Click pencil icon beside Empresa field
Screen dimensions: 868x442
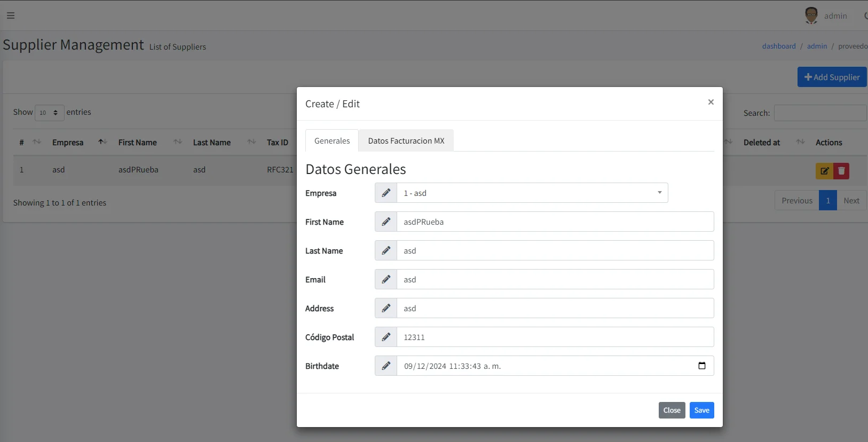click(x=386, y=193)
